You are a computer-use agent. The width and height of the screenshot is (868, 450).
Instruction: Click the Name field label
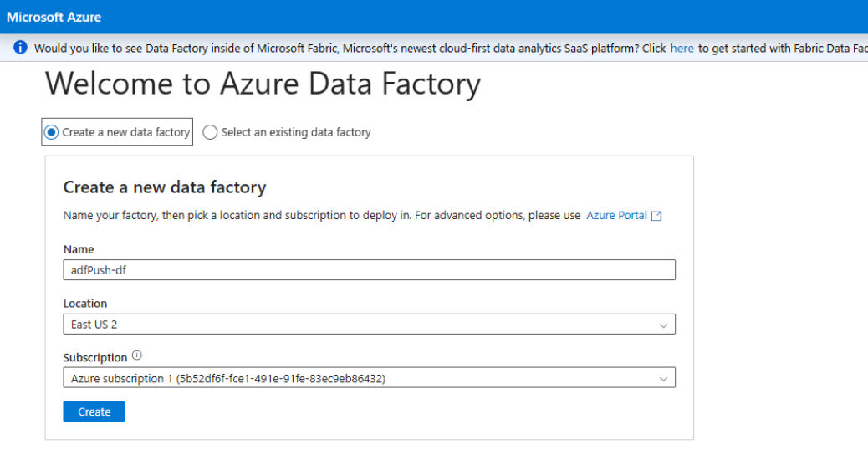click(x=79, y=249)
